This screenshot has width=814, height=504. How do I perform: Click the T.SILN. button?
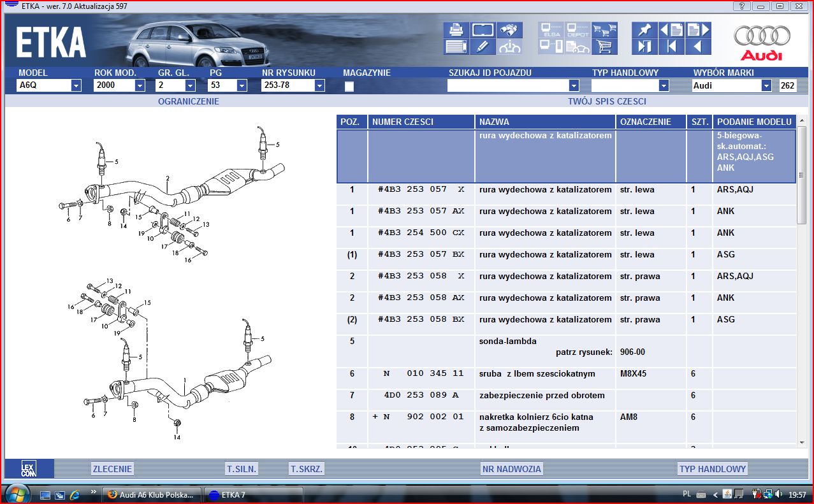(x=242, y=469)
